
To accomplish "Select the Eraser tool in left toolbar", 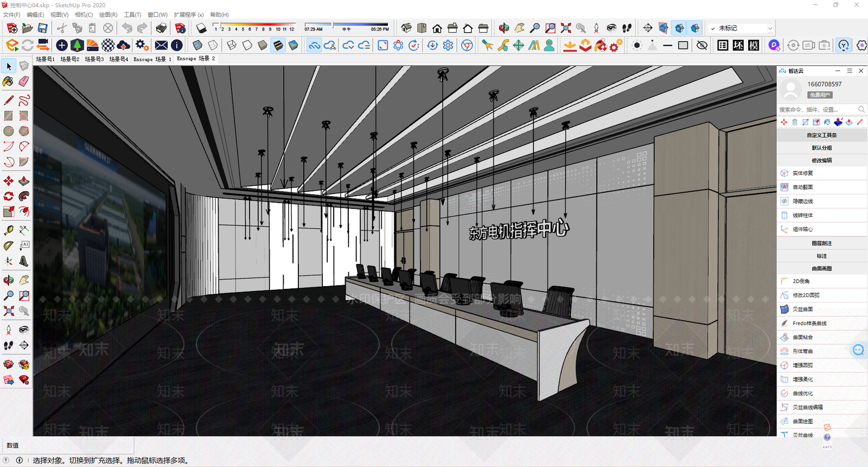I will click(24, 81).
